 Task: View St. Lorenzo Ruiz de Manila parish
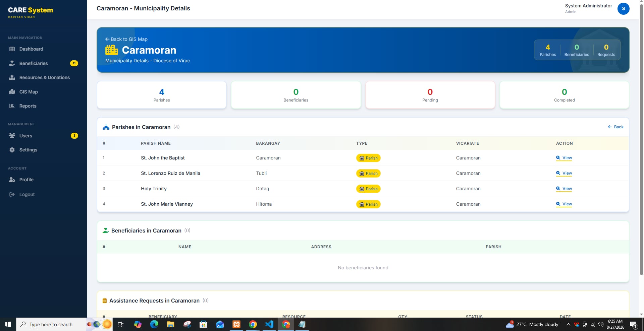[x=564, y=173]
